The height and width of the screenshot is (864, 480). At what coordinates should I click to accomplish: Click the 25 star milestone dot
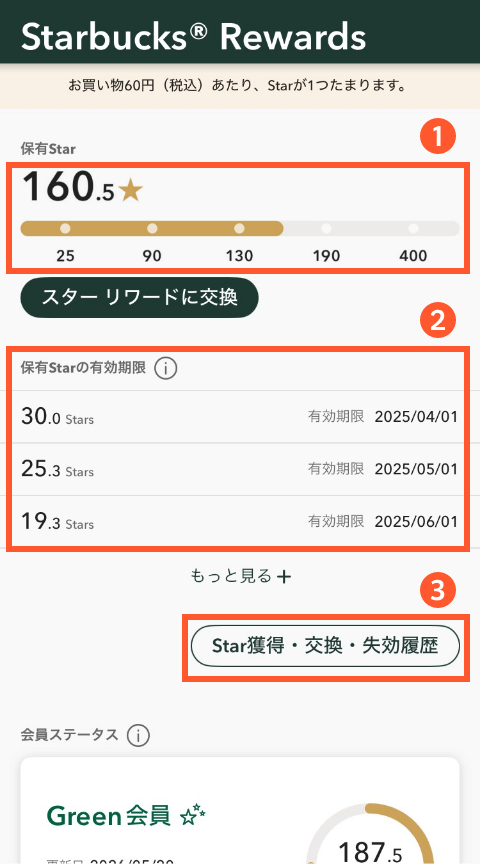[x=65, y=228]
